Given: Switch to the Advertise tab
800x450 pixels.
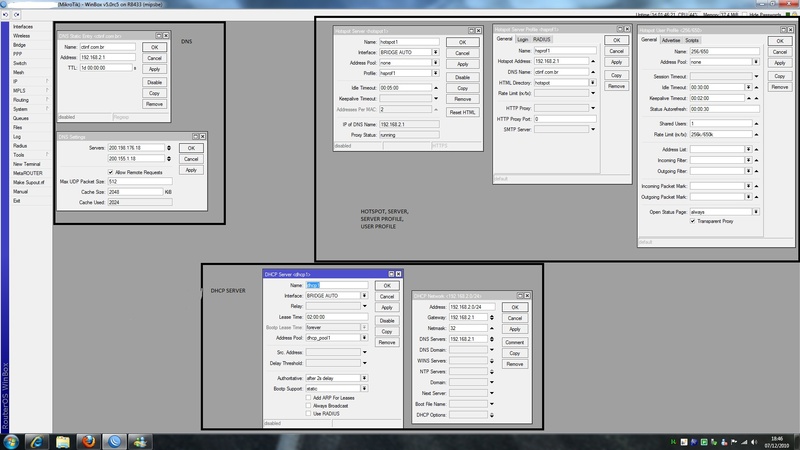Looking at the screenshot, I should pyautogui.click(x=670, y=39).
